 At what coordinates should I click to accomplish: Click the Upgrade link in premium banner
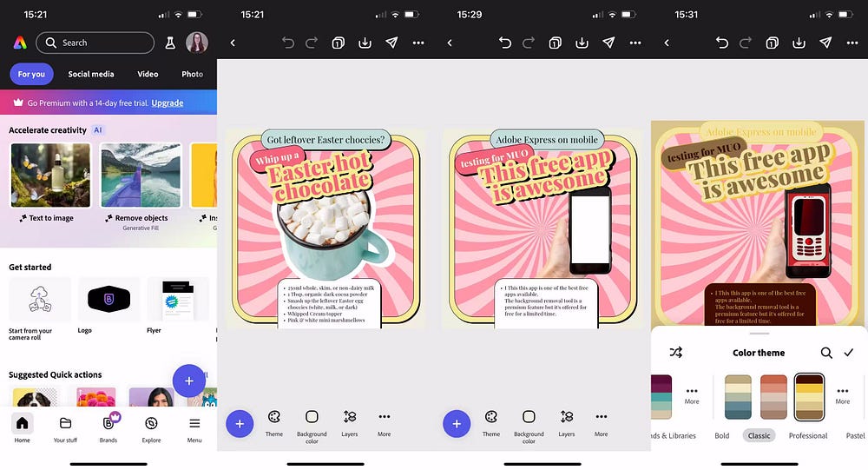(168, 103)
